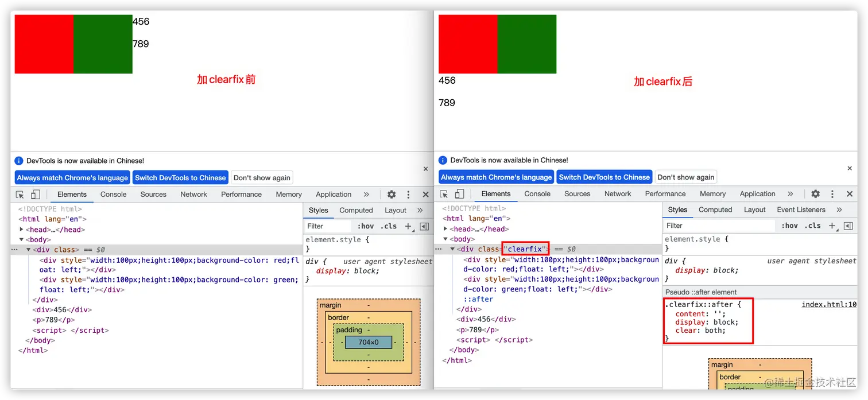This screenshot has width=868, height=400.
Task: Select the ::after pseudo element in right tree
Action: point(478,299)
